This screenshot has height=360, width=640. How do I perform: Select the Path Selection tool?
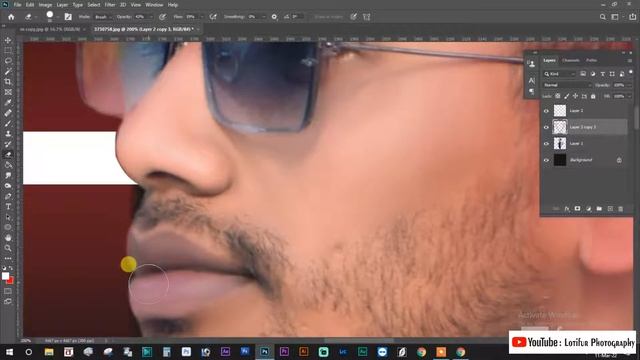point(8,217)
